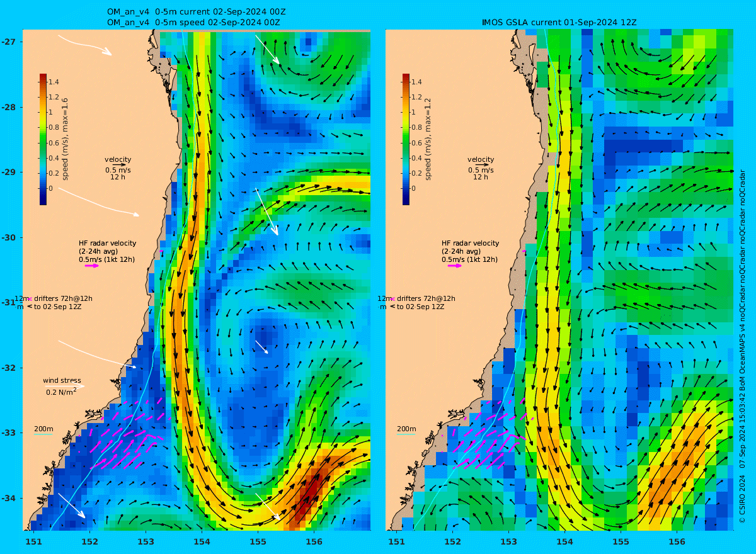Click the 1.2 tick on right colorbar
Viewport: 756px width, 554px height.
[416, 97]
